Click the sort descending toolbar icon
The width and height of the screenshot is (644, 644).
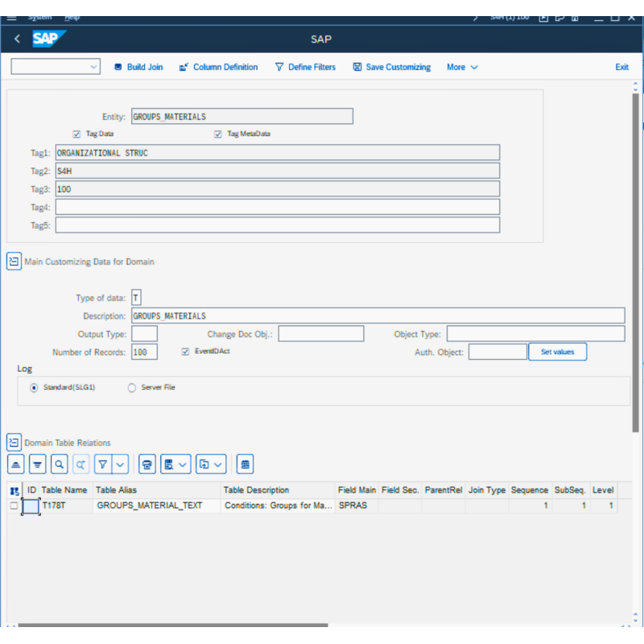37,464
